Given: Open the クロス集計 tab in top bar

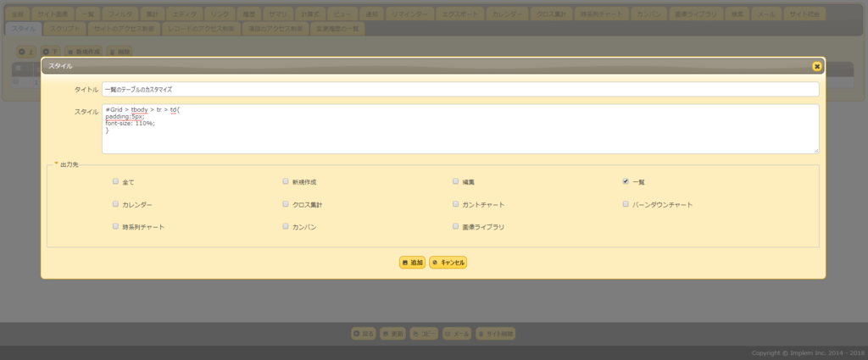Looking at the screenshot, I should (x=551, y=14).
